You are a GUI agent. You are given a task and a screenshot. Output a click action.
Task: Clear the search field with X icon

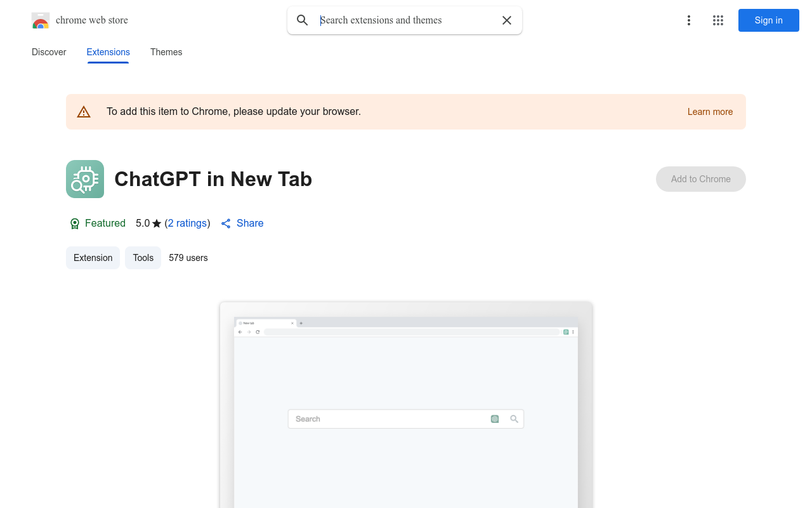[507, 20]
